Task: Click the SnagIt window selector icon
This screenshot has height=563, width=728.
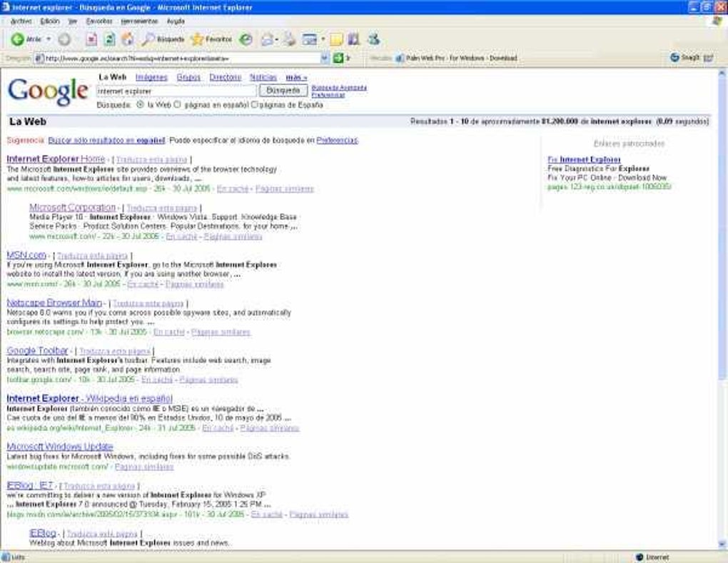Action: (709, 58)
